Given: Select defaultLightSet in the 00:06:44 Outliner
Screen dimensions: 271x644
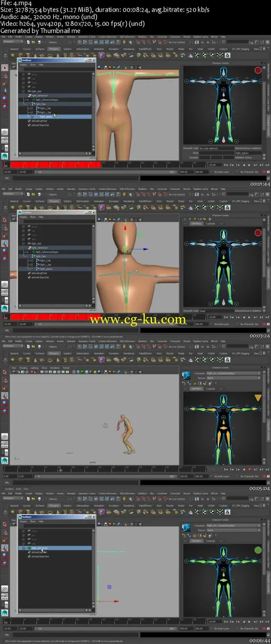Looking at the screenshot, I should tap(38, 552).
